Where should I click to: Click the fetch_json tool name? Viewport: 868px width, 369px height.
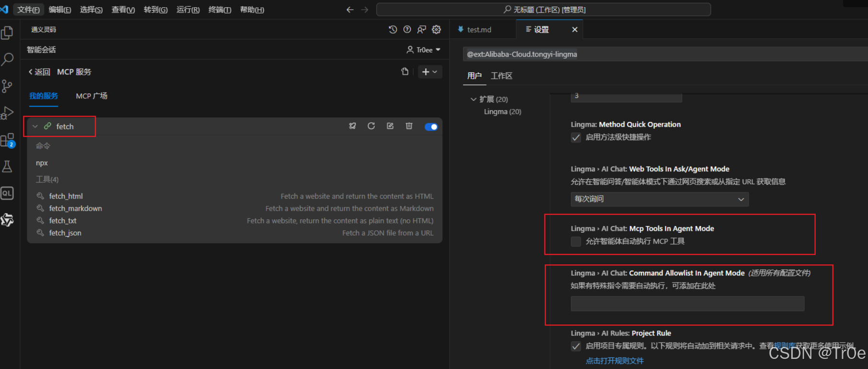[65, 233]
